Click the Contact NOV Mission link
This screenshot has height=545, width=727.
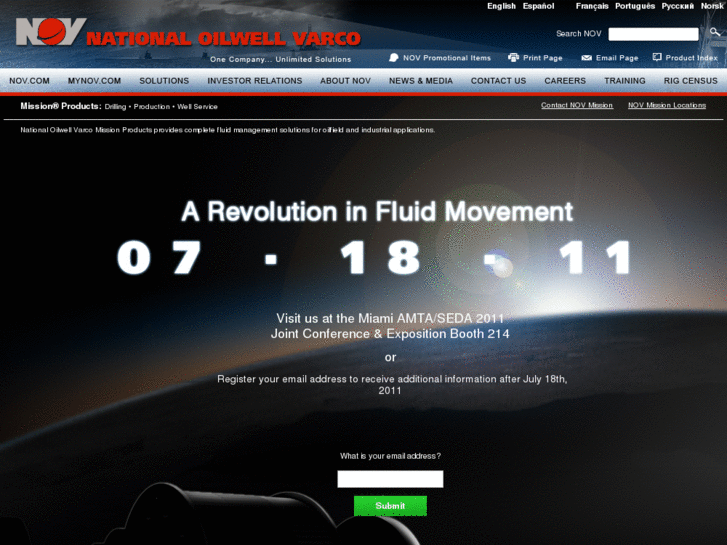click(577, 105)
